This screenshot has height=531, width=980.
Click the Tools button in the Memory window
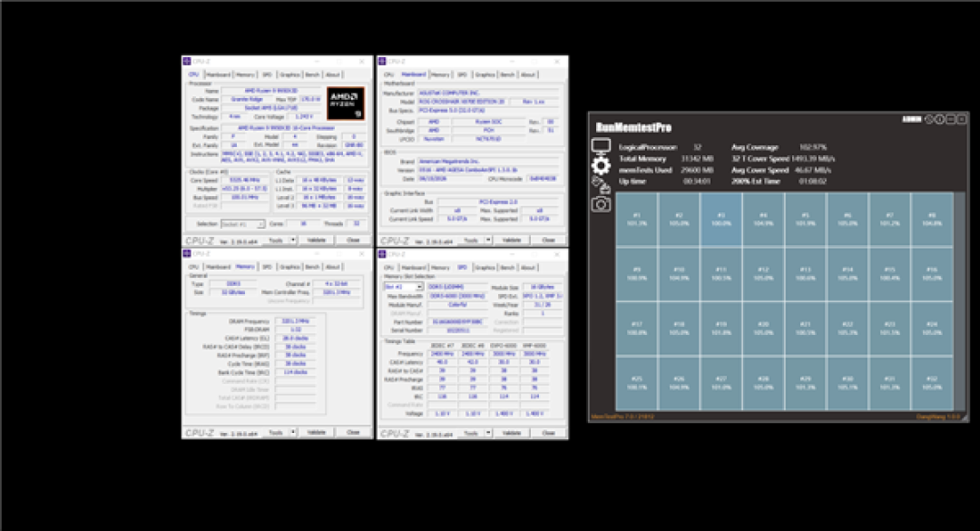tap(276, 432)
